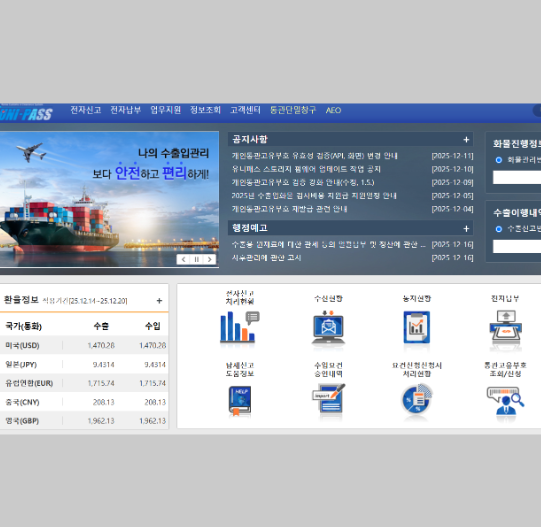541x527 pixels.
Task: Click the ship banner image
Action: pyautogui.click(x=109, y=199)
